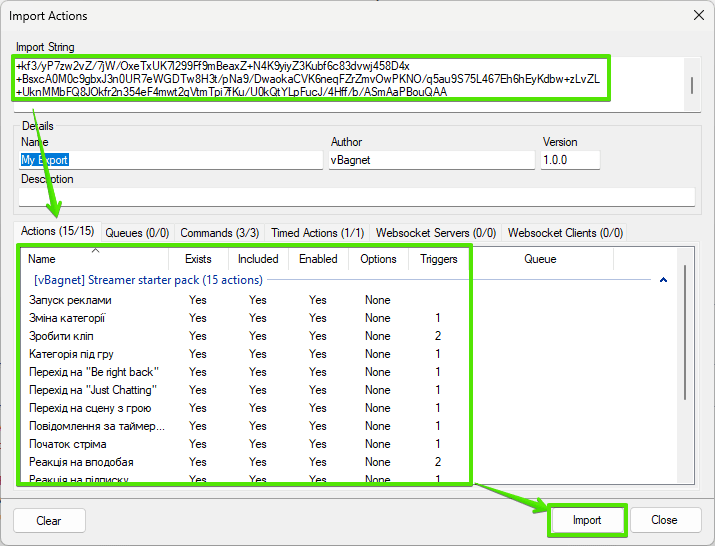Viewport: 715px width, 546px height.
Task: Switch to the Actions (15/15) tab
Action: [x=57, y=231]
